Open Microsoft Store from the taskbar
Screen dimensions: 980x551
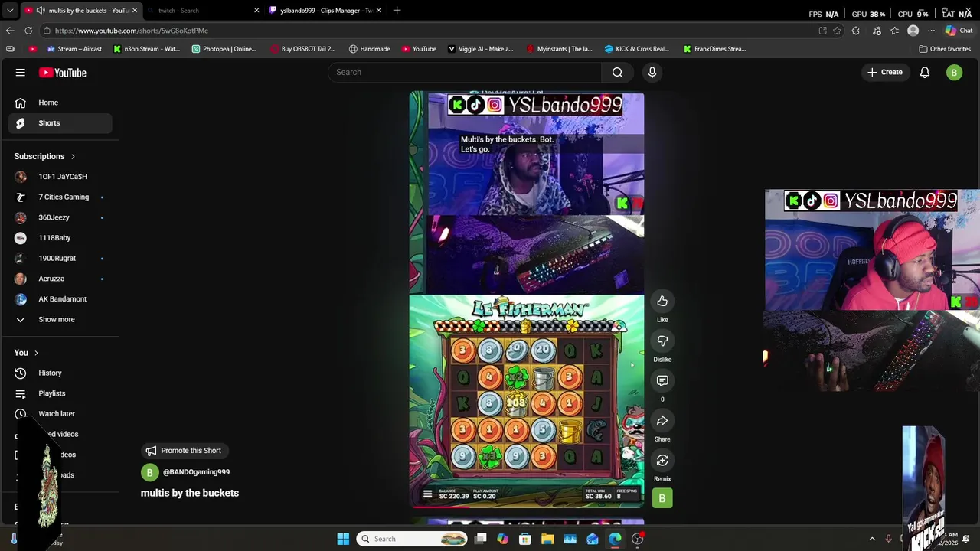[x=525, y=539]
